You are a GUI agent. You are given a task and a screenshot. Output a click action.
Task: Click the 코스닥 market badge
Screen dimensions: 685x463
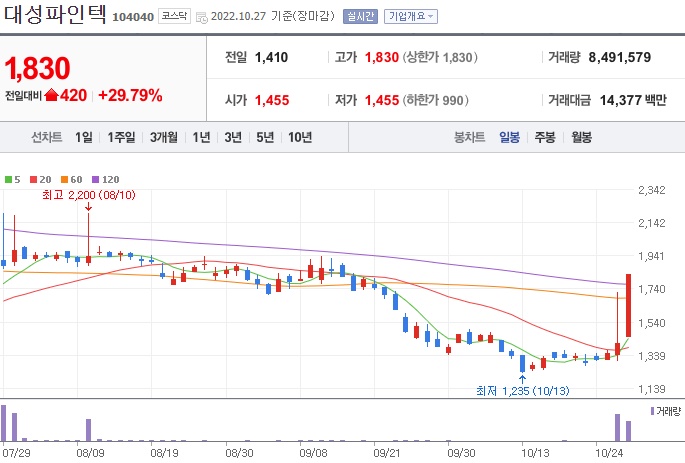point(174,16)
